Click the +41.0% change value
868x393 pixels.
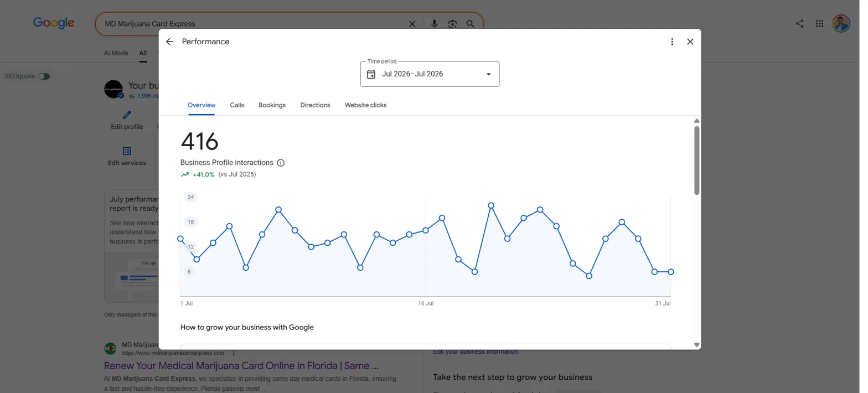203,174
